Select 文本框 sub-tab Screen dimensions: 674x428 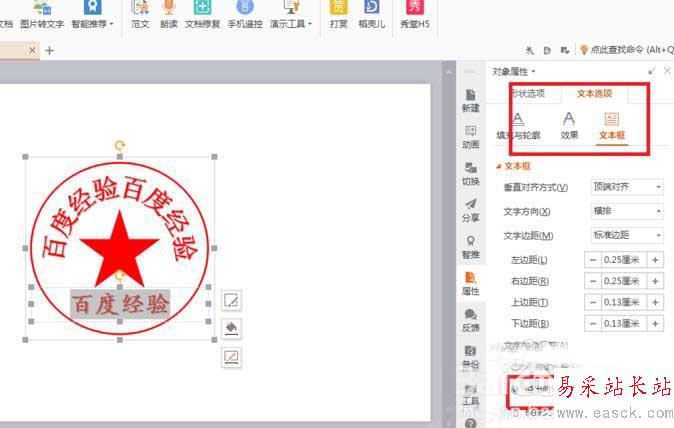(x=612, y=126)
